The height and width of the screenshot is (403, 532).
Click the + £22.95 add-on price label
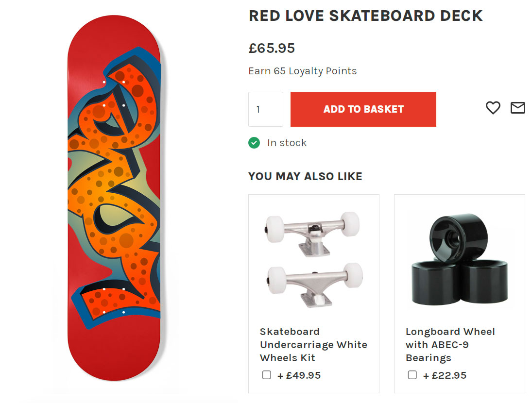click(445, 375)
